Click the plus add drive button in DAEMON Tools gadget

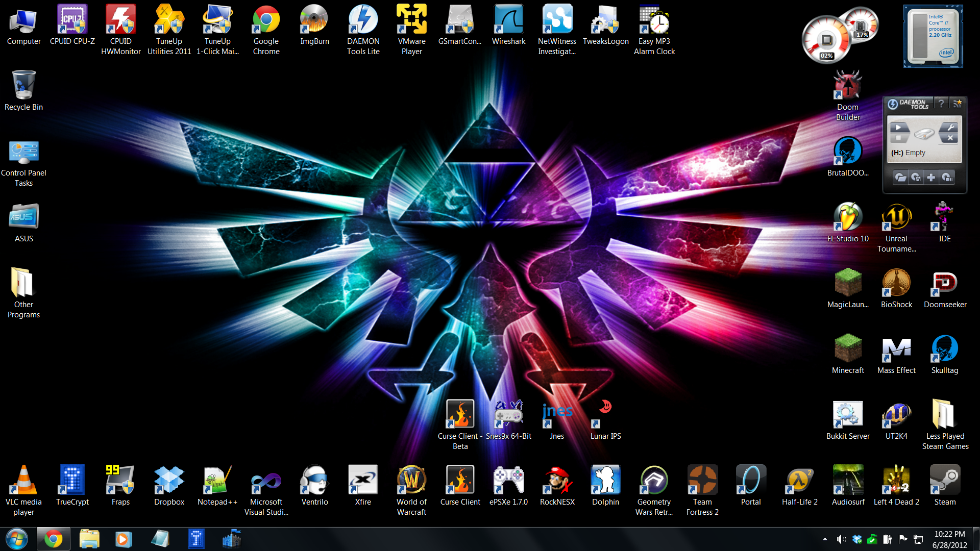click(931, 178)
